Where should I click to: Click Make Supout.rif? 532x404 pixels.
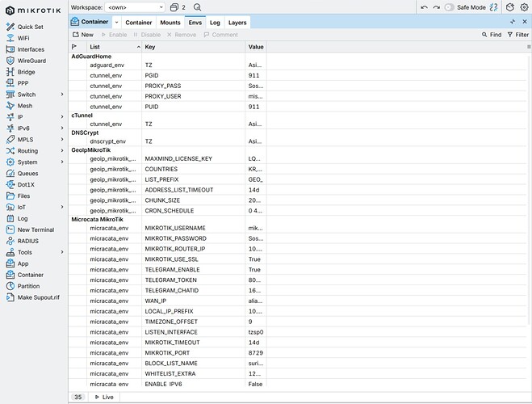click(x=38, y=297)
